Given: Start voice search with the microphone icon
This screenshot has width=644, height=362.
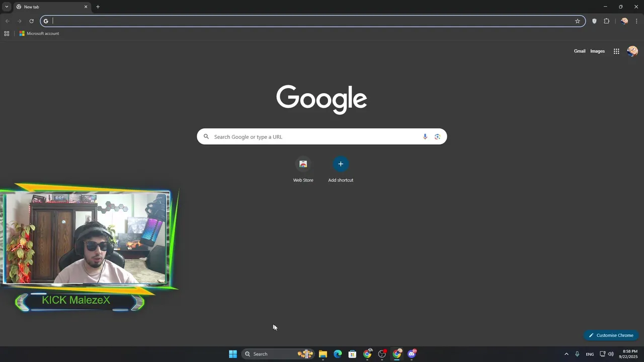Looking at the screenshot, I should [x=425, y=137].
